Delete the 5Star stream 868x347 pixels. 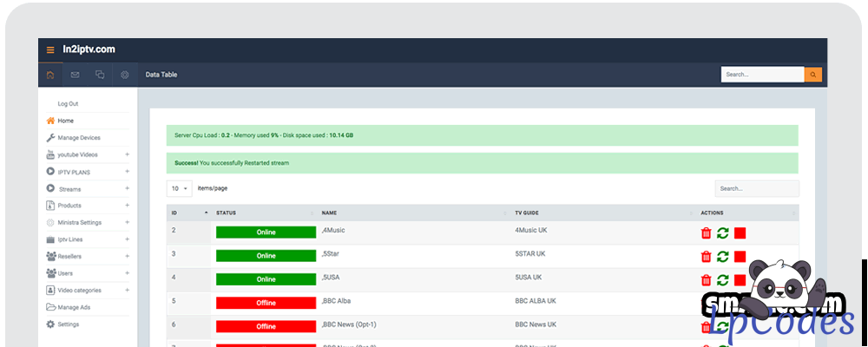(x=706, y=256)
